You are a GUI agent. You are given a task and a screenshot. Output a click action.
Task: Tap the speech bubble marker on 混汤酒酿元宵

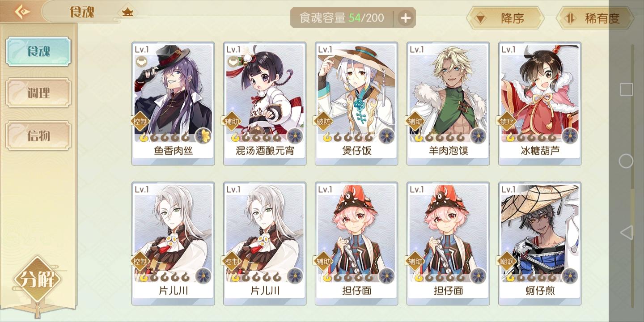pos(233,62)
